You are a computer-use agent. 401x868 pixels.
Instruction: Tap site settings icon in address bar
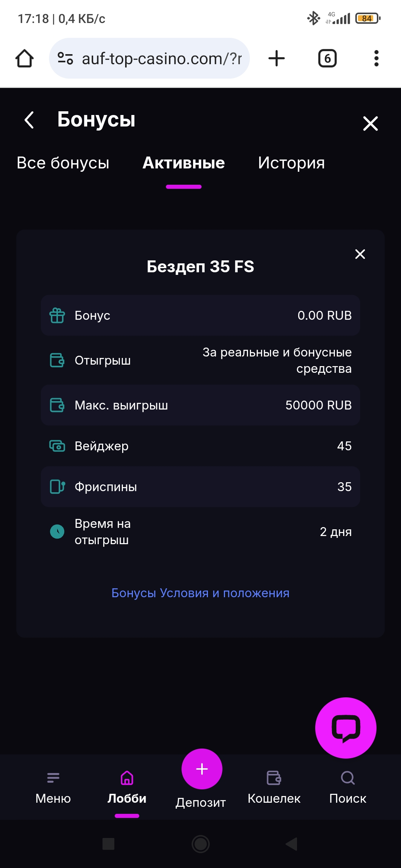point(65,59)
